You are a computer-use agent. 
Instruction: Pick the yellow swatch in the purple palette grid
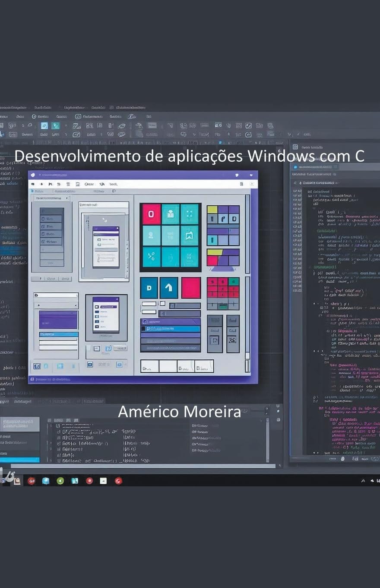(212, 209)
